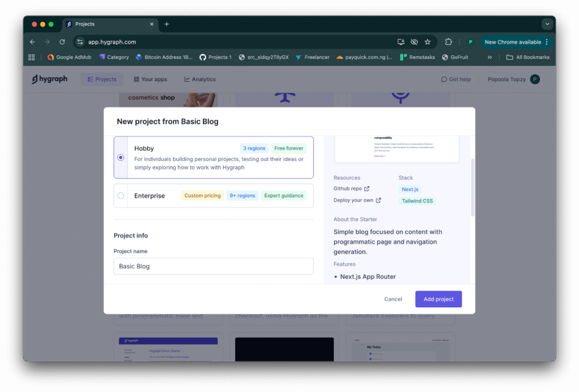Select the Hobby plan radio button

pos(121,157)
